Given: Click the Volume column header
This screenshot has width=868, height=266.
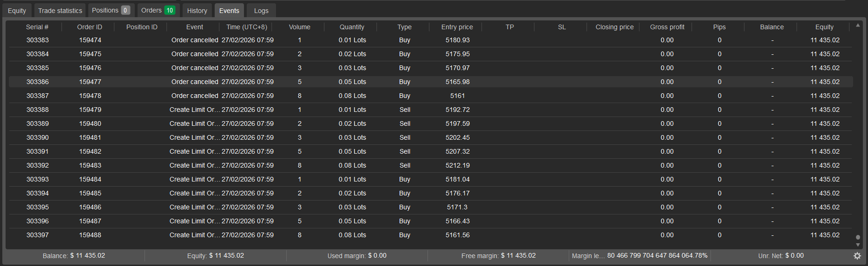Looking at the screenshot, I should [299, 27].
